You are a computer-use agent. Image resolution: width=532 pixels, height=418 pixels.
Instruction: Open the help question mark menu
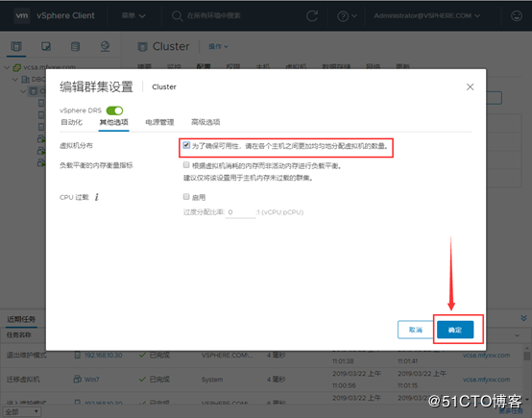point(347,16)
